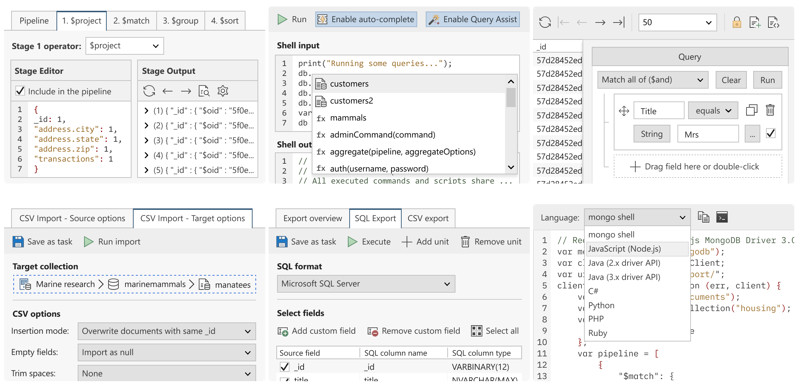Click the document code view icon

(x=773, y=22)
